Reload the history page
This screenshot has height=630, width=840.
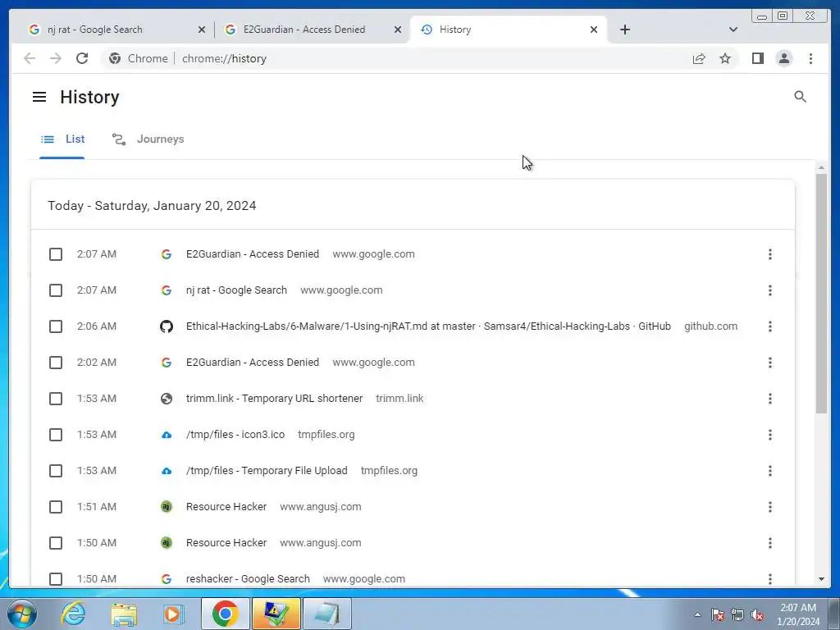click(x=82, y=58)
